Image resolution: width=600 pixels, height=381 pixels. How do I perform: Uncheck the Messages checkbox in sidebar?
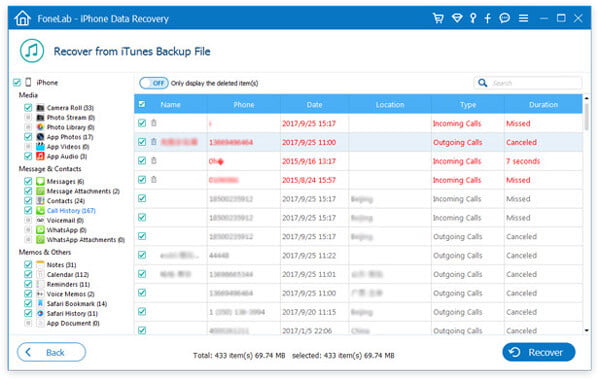tap(28, 181)
